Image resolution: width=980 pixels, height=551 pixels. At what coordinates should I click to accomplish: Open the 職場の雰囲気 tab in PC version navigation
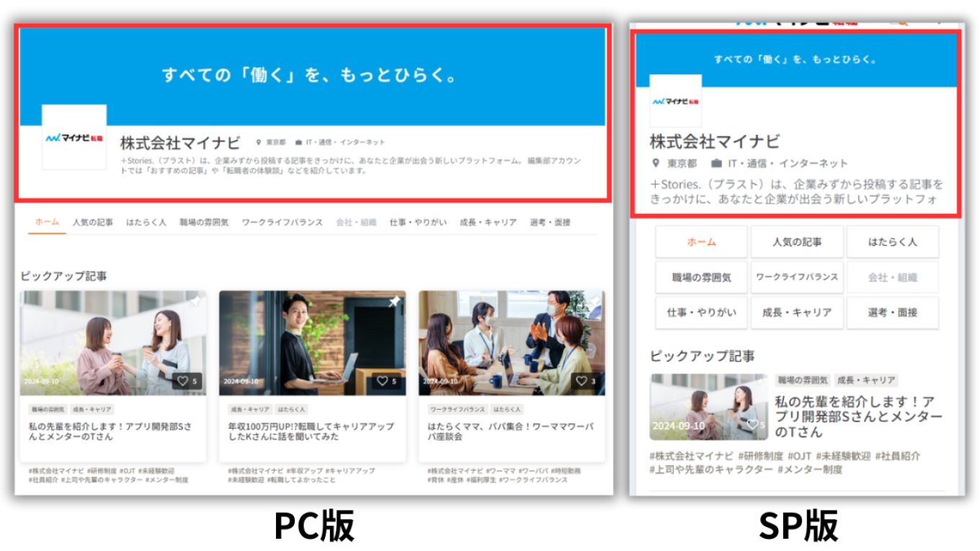coord(204,223)
